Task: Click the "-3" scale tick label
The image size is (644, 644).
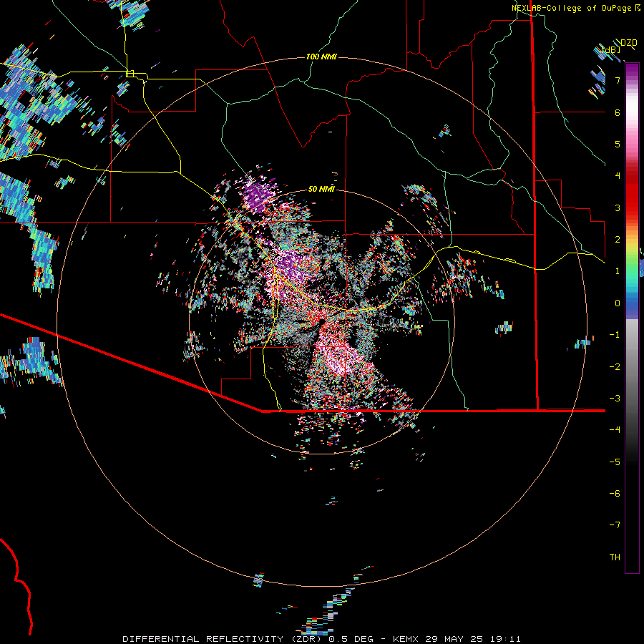Action: (x=615, y=398)
